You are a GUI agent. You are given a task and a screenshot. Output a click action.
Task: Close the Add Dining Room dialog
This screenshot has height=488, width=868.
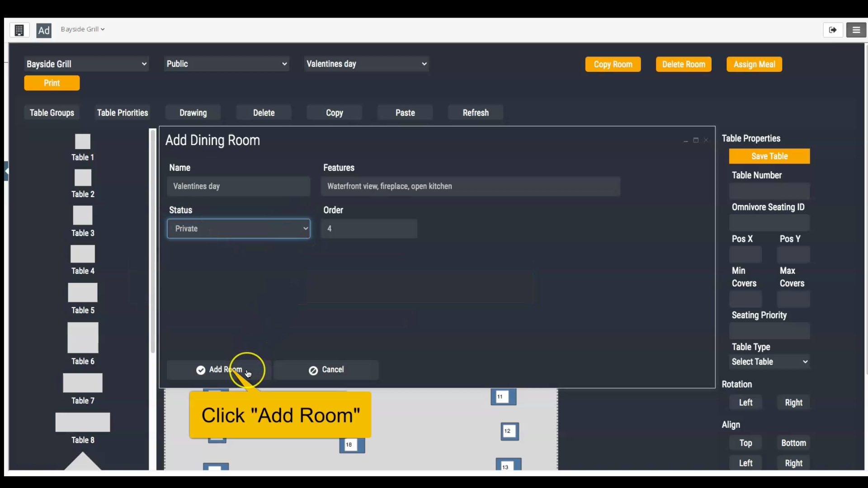[x=706, y=141]
